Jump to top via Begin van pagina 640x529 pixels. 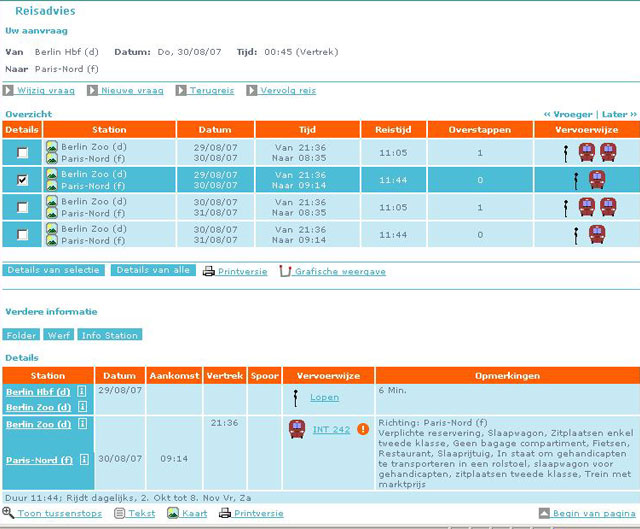tap(593, 513)
